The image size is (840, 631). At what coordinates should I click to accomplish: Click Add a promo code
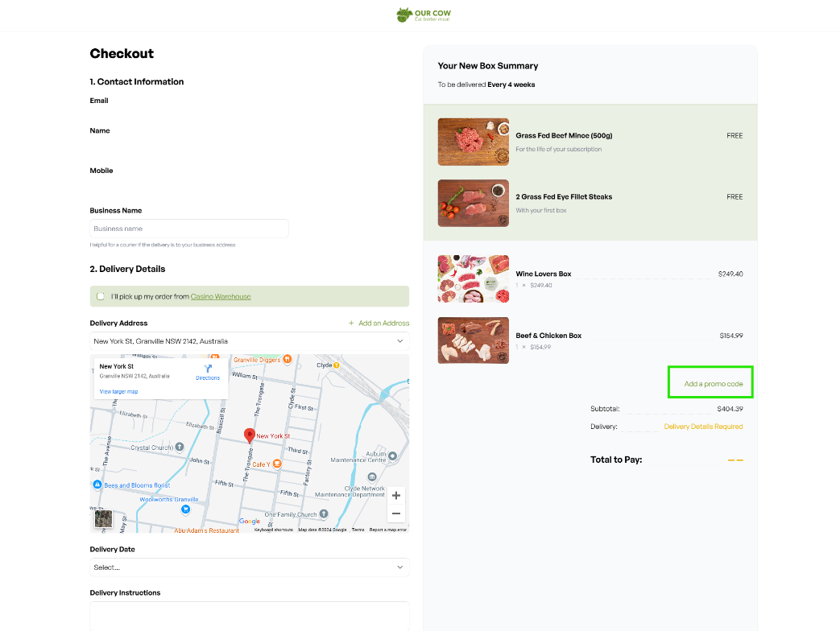click(x=713, y=384)
